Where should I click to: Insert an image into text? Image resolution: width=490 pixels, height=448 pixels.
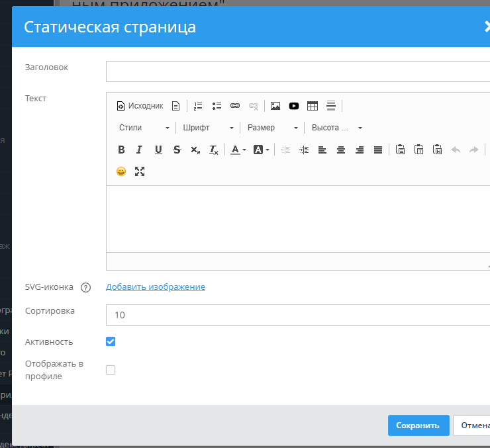[275, 106]
